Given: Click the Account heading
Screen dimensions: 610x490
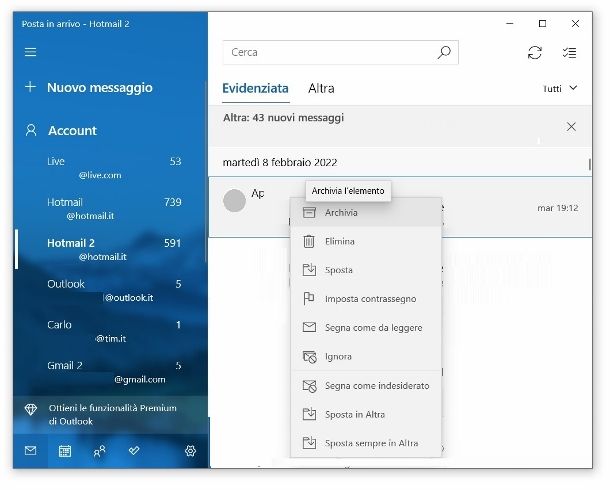Looking at the screenshot, I should [x=72, y=131].
